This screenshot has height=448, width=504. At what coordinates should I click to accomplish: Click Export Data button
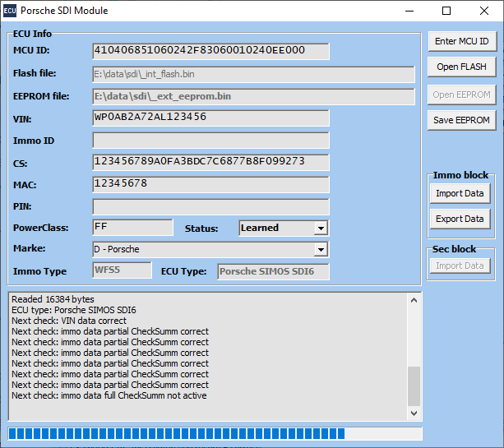click(460, 219)
